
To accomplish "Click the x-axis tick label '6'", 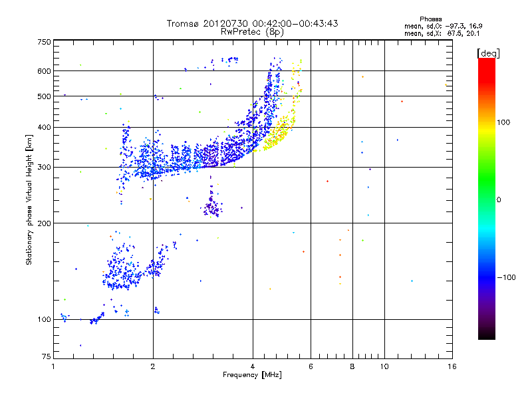I will (311, 366).
